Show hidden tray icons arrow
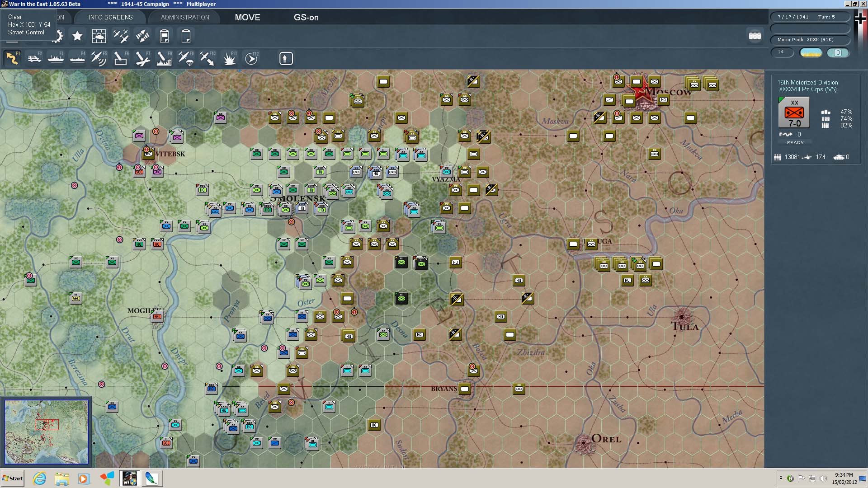 point(781,478)
